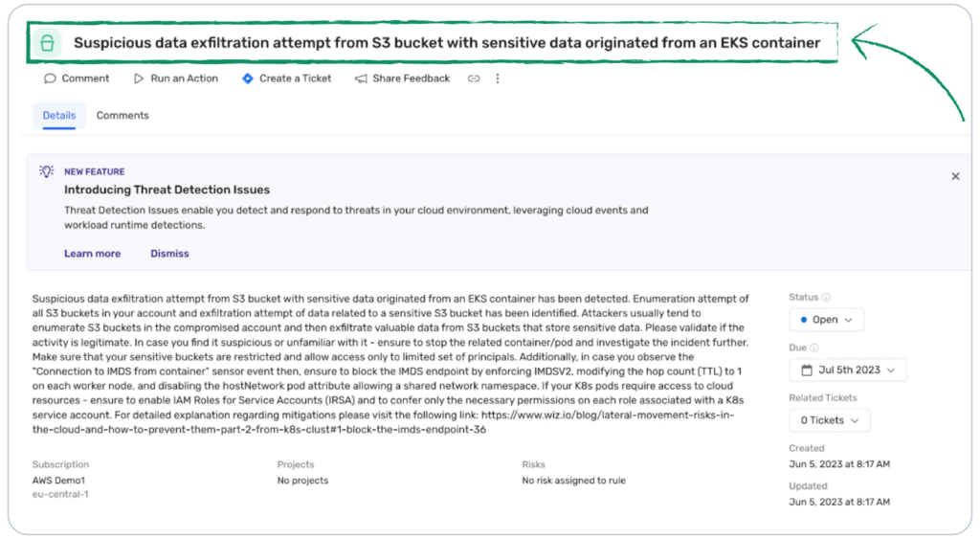Expand the 0 Tickets dropdown

(x=829, y=419)
